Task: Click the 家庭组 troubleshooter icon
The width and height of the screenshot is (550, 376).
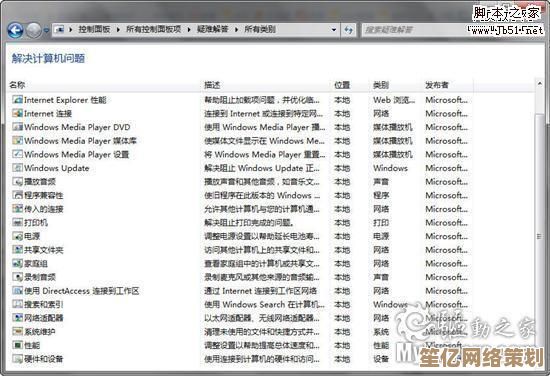Action: tap(17, 263)
